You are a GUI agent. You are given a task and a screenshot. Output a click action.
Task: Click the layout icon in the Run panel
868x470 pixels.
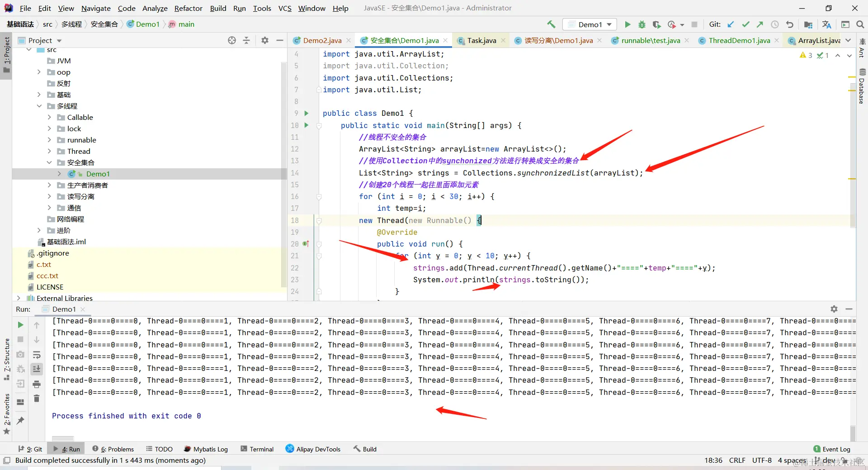click(20, 402)
